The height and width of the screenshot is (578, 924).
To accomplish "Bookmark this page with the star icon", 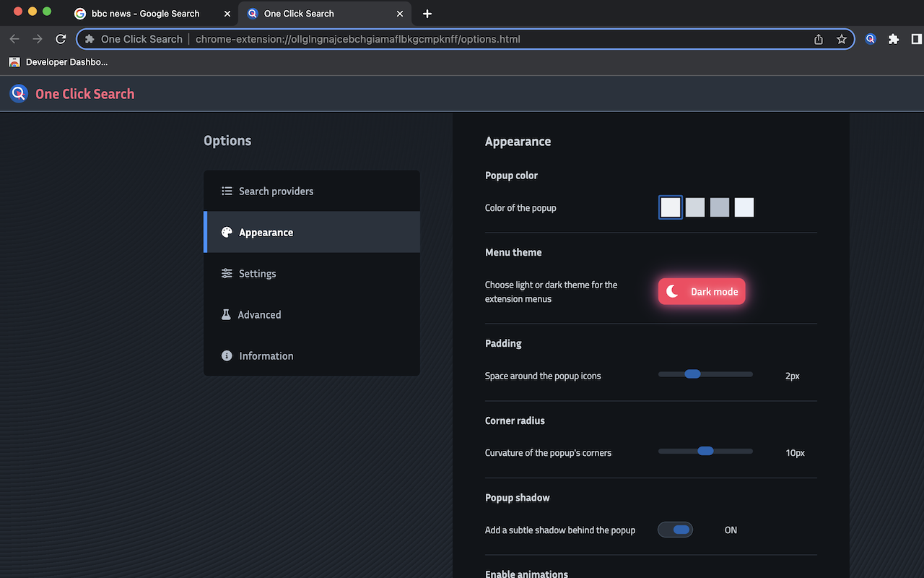I will [x=842, y=39].
